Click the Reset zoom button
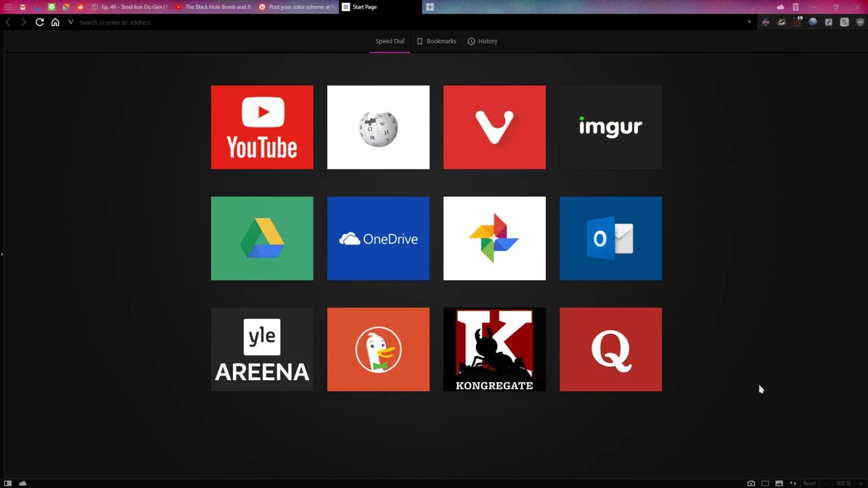The height and width of the screenshot is (488, 868). click(810, 483)
